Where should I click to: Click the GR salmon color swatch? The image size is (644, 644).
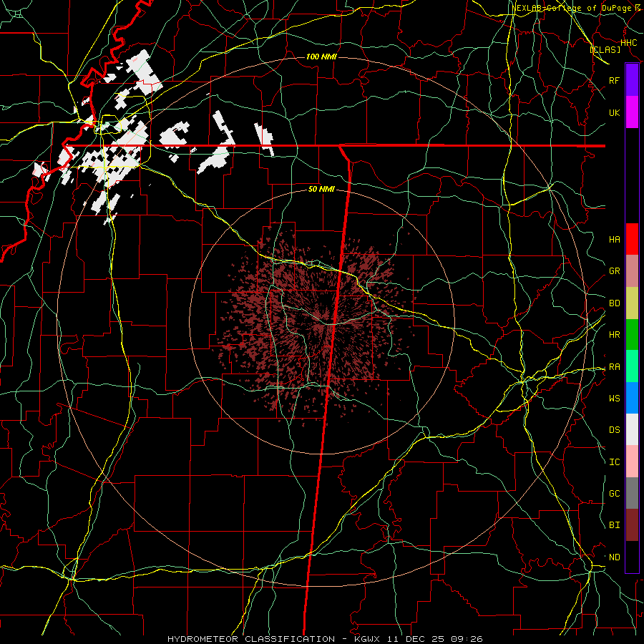coord(632,271)
